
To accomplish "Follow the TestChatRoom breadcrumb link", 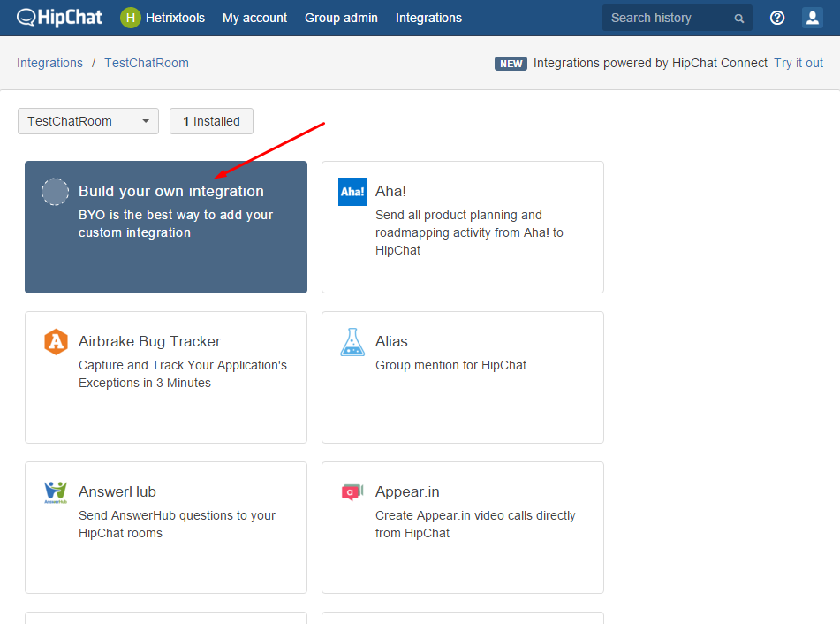I will point(147,63).
